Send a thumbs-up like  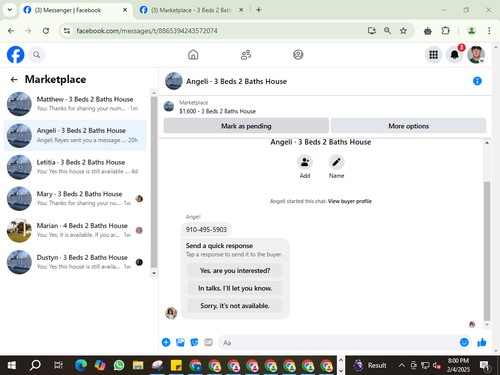click(x=482, y=342)
